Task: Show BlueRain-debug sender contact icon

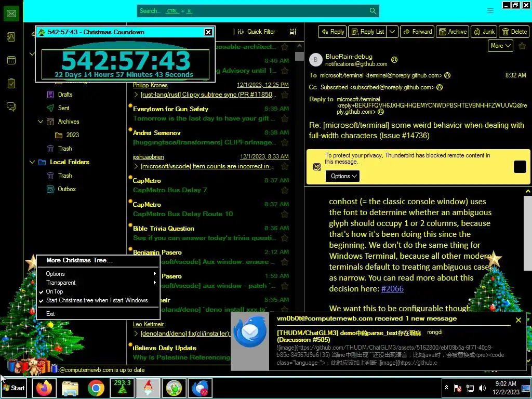Action: (x=394, y=60)
